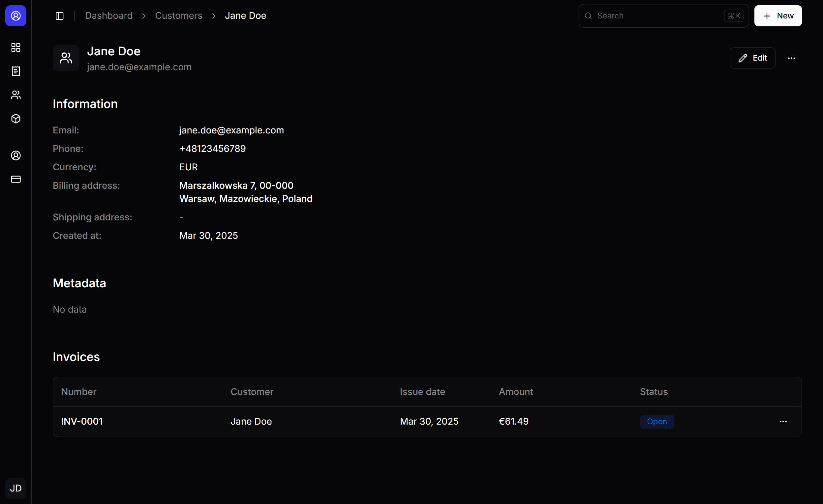This screenshot has height=504, width=823.
Task: Navigate to Dashboard breadcrumb
Action: pyautogui.click(x=108, y=16)
